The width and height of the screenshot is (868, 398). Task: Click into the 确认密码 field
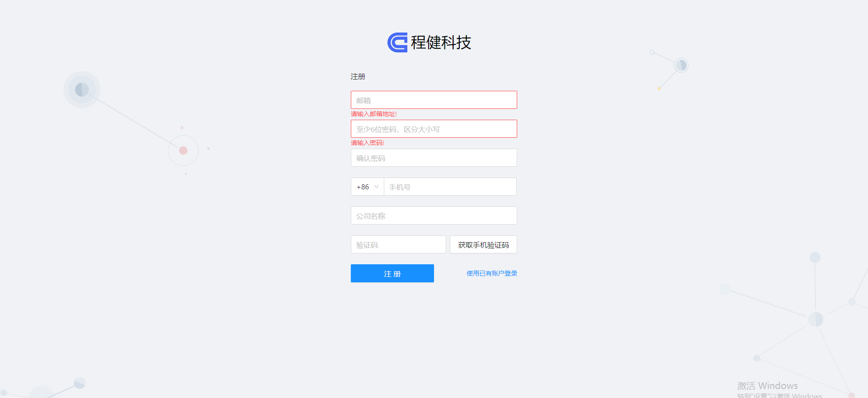click(434, 158)
